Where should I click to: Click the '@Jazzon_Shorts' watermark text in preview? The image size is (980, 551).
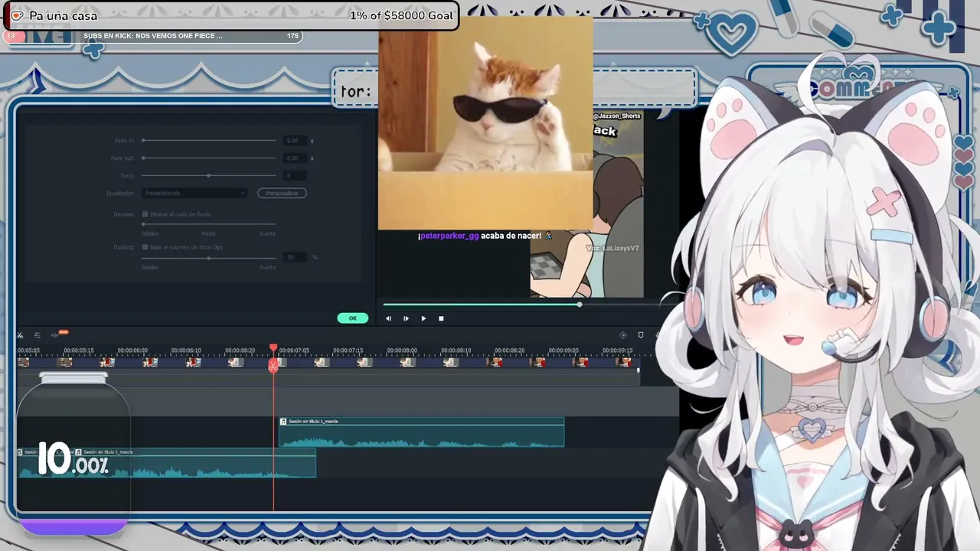(617, 116)
